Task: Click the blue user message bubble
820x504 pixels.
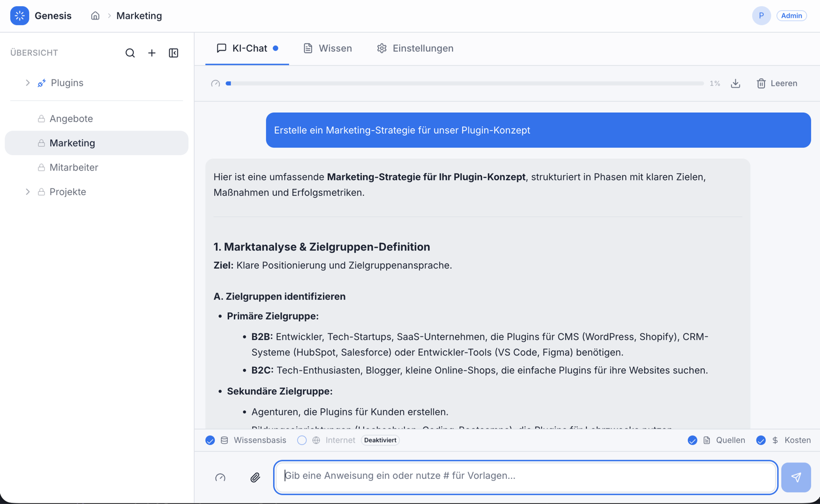Action: coord(538,130)
